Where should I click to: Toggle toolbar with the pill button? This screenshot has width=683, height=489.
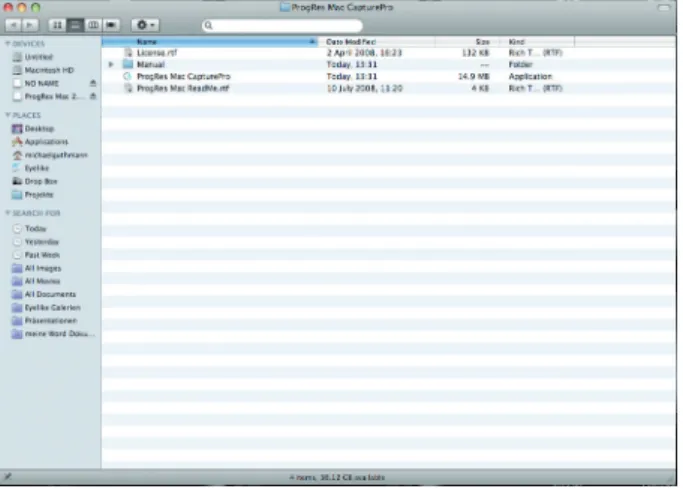click(x=664, y=7)
